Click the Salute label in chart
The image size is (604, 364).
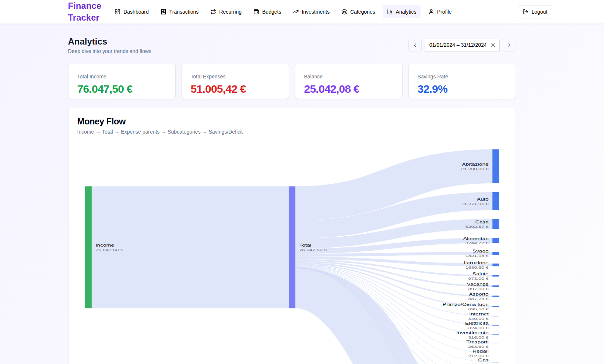point(481,274)
